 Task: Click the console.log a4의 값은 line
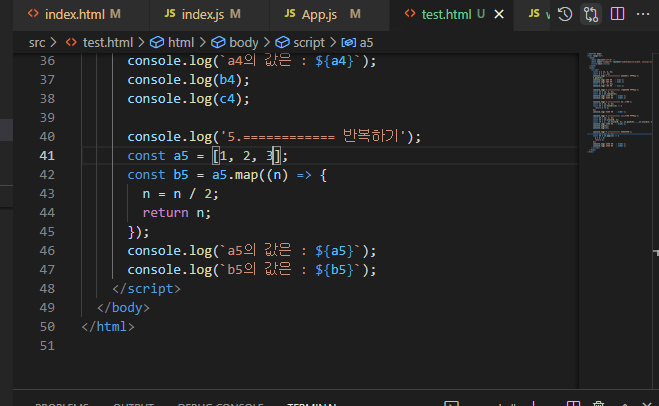pos(252,61)
